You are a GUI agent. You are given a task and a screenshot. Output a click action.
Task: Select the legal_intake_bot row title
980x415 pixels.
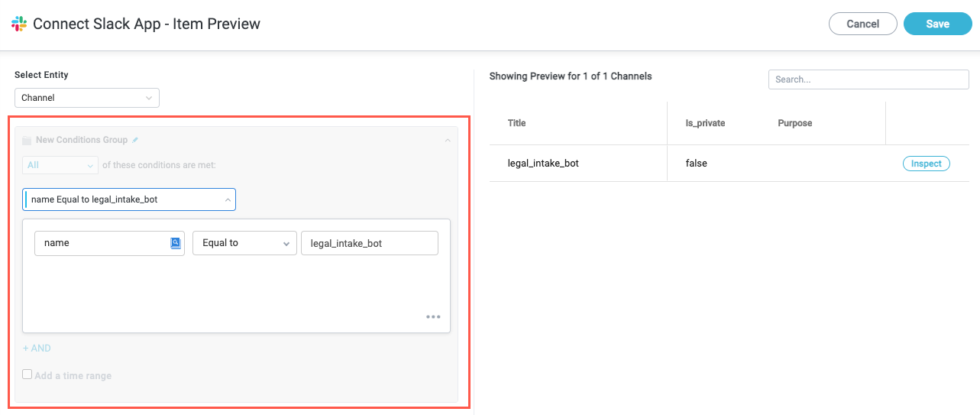coord(543,164)
